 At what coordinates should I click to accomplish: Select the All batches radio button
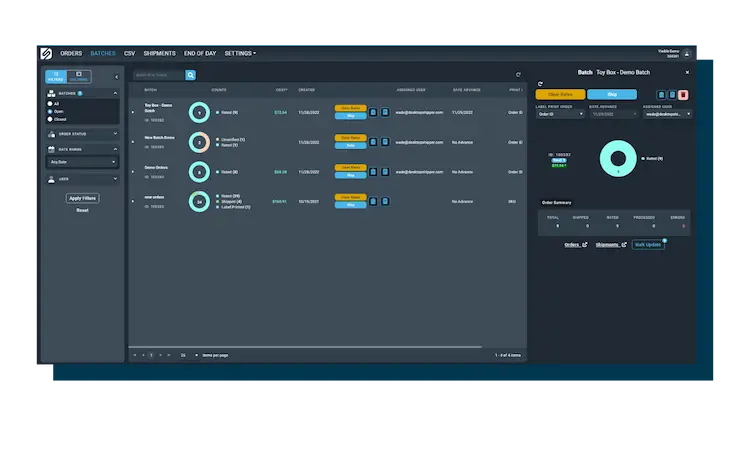pos(50,104)
